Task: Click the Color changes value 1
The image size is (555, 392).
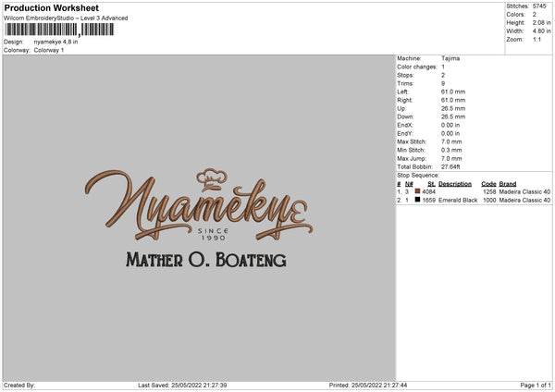Action: click(x=443, y=67)
